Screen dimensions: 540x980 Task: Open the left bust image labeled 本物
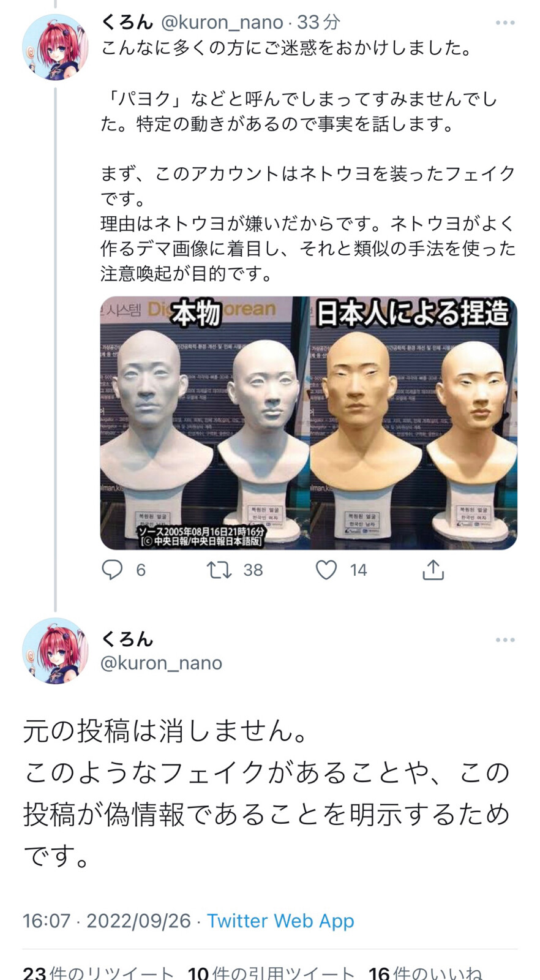[204, 423]
